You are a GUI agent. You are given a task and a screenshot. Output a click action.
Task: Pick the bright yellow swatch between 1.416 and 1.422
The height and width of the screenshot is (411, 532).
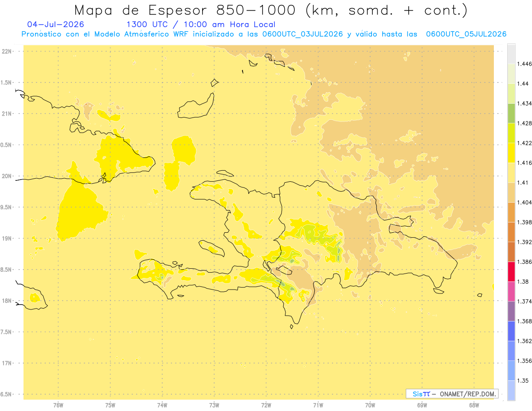[511, 153]
